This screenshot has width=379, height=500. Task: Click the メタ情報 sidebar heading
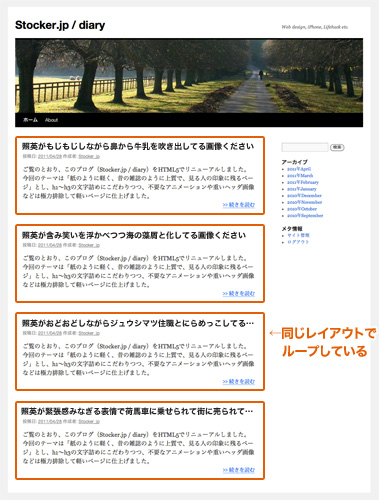292,229
